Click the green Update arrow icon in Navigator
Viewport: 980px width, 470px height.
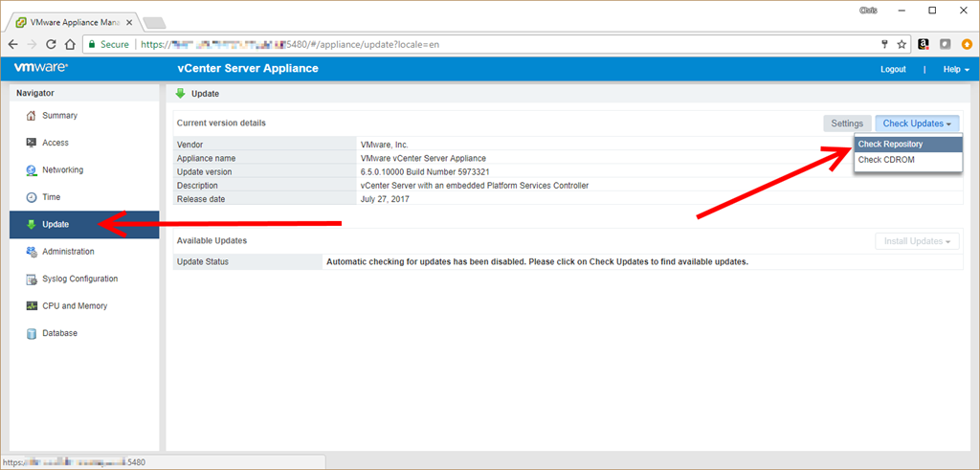[32, 224]
